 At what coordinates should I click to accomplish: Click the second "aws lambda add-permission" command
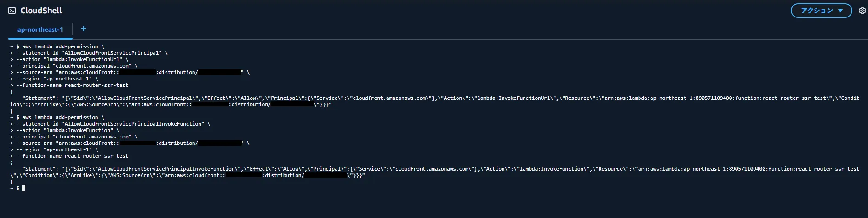60,117
